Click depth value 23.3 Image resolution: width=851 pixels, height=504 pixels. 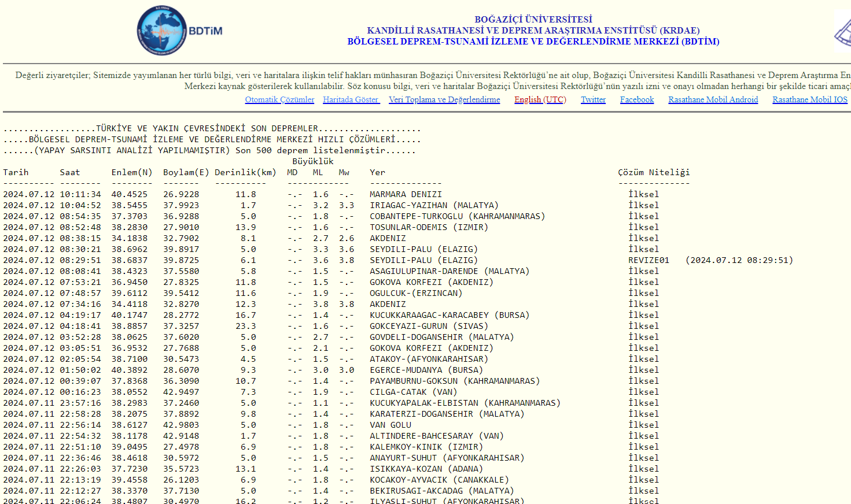point(246,326)
